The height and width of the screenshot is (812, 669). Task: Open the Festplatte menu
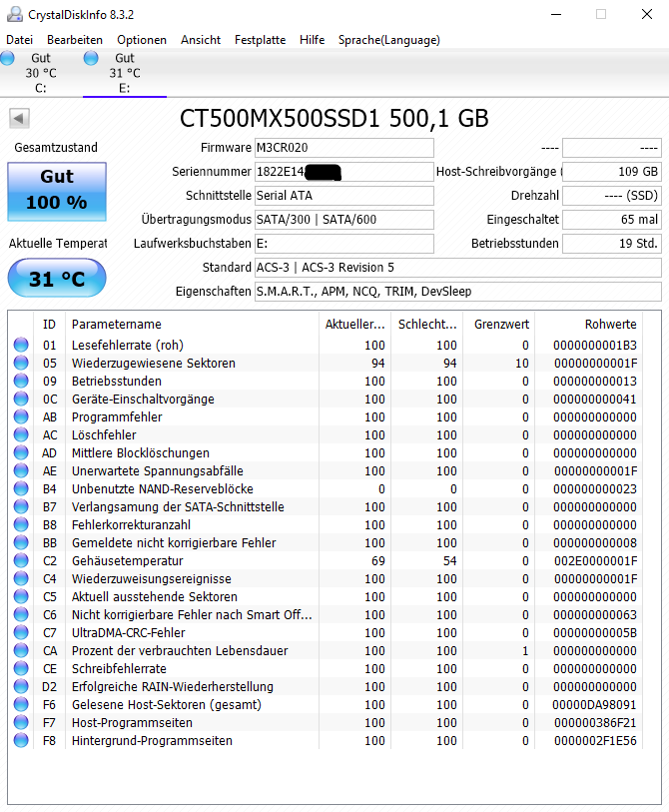(260, 40)
